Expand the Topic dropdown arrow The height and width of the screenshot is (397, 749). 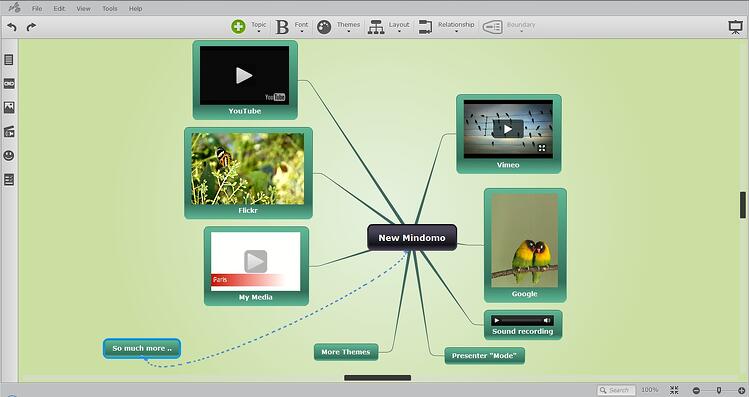(258, 32)
